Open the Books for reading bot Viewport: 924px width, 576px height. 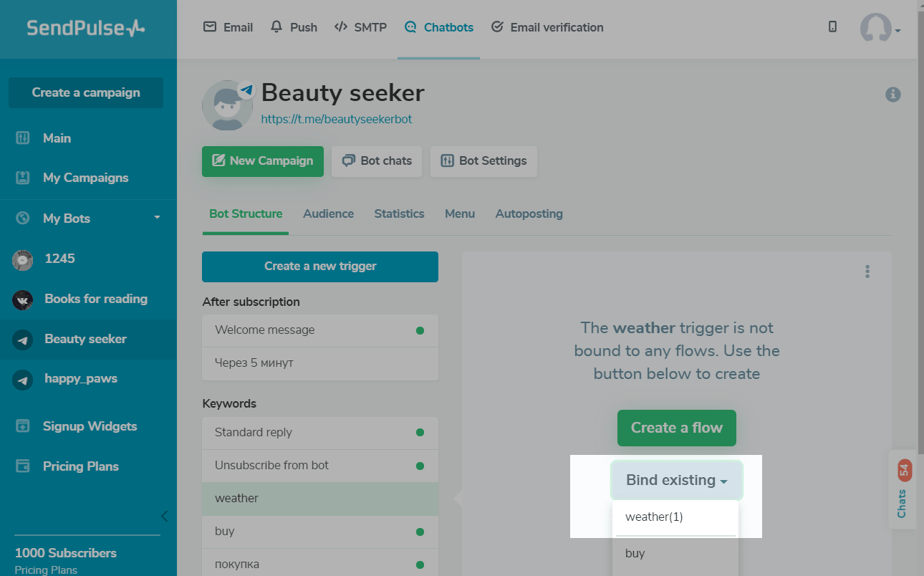pyautogui.click(x=95, y=299)
